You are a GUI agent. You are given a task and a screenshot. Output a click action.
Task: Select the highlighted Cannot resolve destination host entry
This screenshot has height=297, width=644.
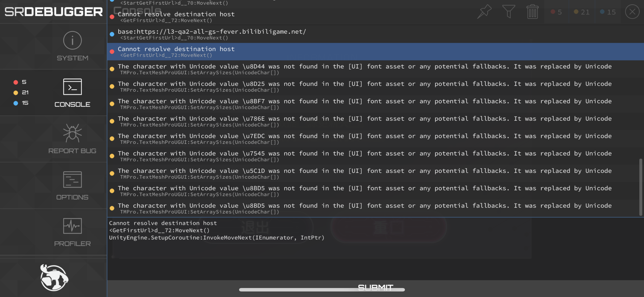point(375,52)
